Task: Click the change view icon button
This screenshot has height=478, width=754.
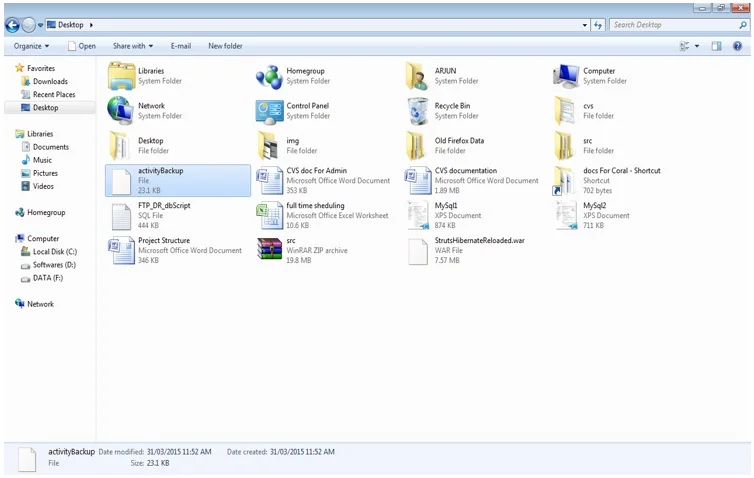Action: coord(684,46)
